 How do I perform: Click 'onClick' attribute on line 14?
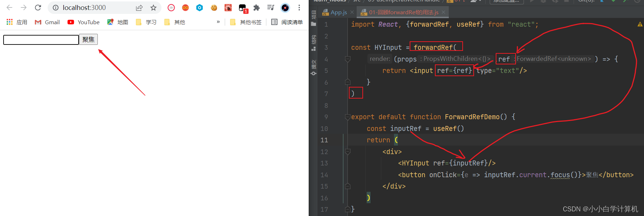coord(443,175)
